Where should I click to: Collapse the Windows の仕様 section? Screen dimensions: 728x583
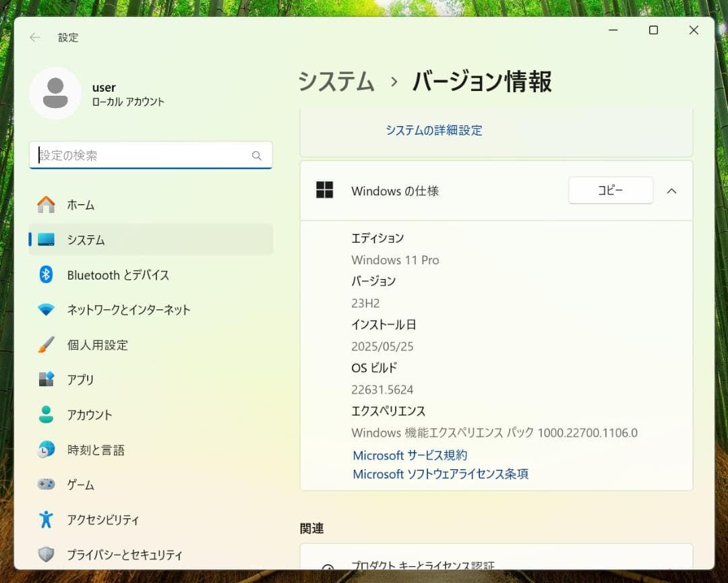[x=671, y=191]
